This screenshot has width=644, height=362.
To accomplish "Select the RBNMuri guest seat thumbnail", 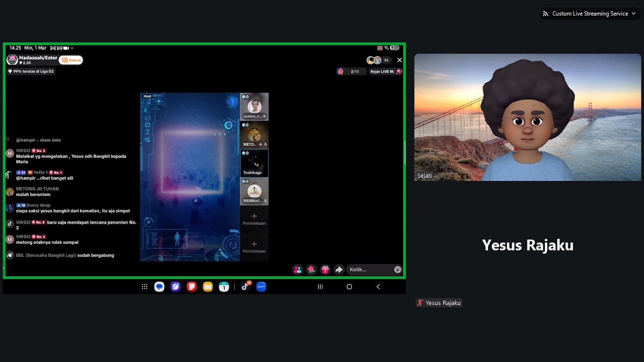I will (x=254, y=191).
